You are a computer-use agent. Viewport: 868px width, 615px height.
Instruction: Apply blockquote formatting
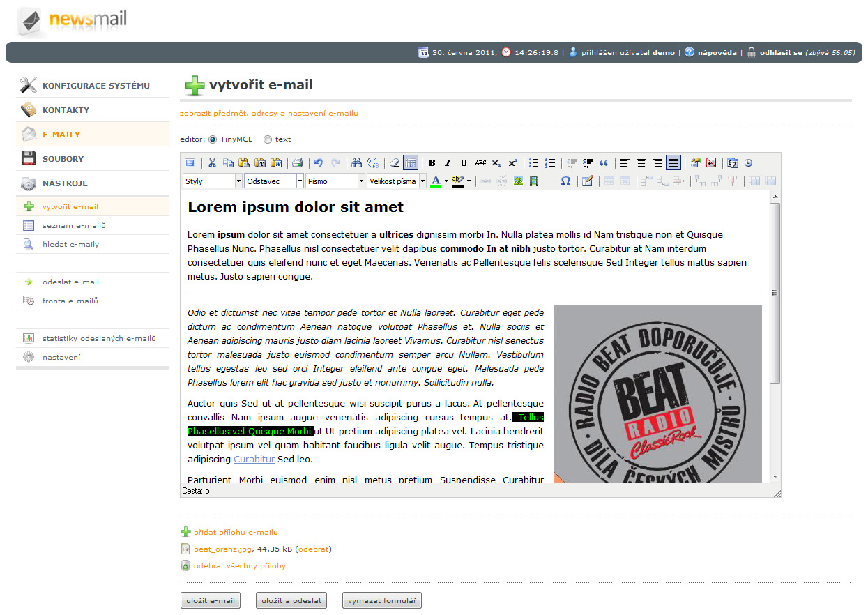pos(604,163)
